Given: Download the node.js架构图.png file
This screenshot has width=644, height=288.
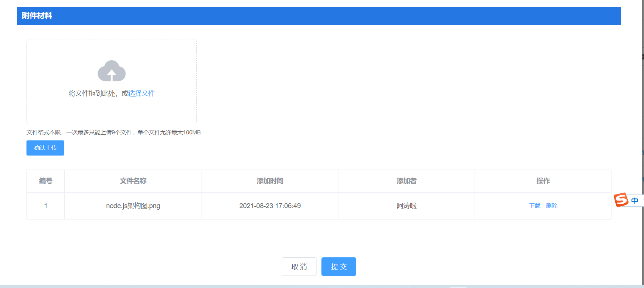Looking at the screenshot, I should [x=535, y=206].
